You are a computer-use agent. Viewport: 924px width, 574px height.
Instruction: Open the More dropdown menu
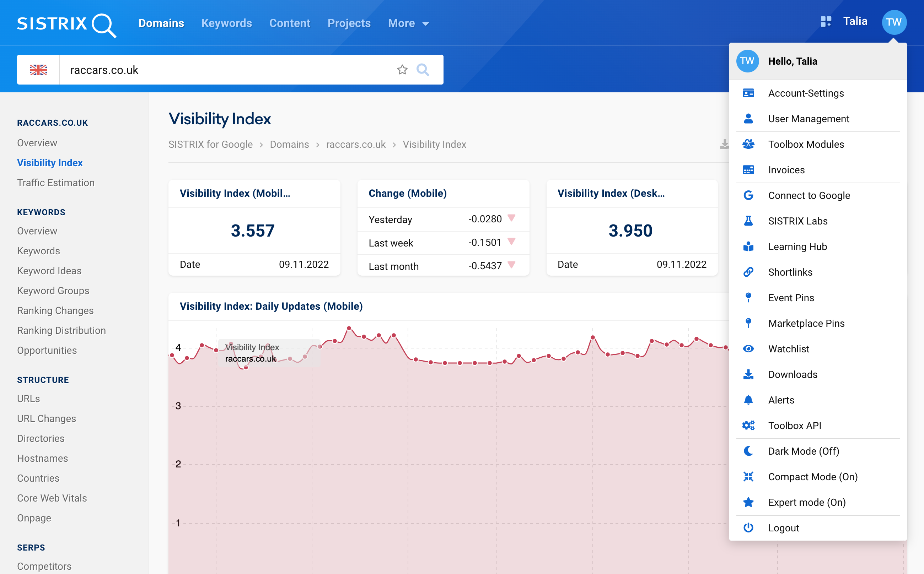[x=407, y=23]
